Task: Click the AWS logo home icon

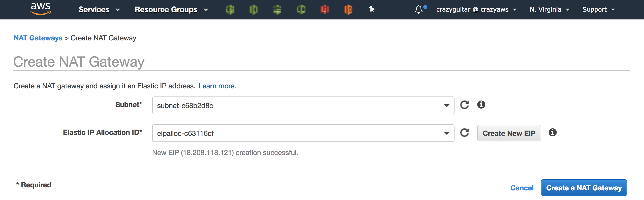Action: 41,9
